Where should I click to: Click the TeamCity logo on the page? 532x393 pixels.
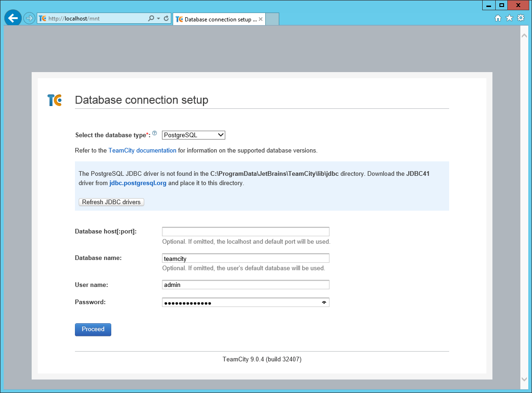click(54, 100)
